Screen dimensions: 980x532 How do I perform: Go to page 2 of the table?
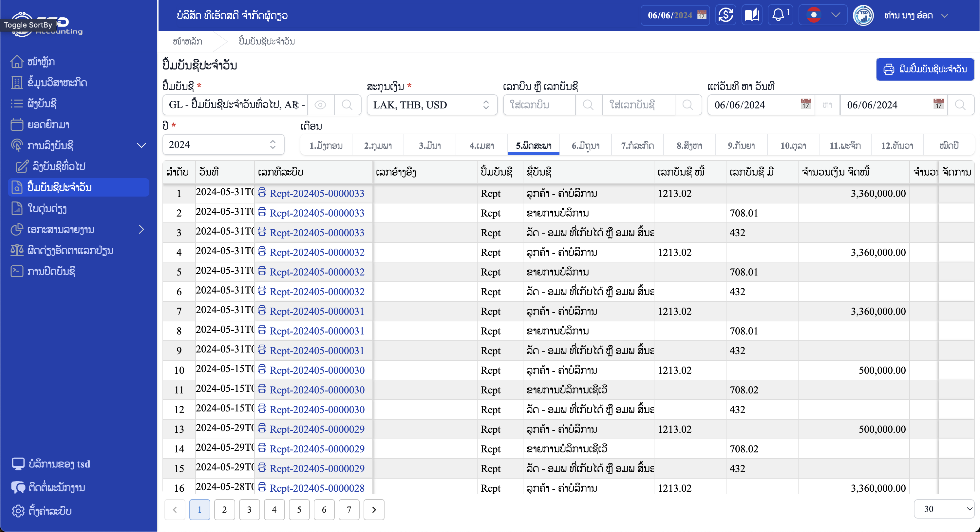[224, 509]
